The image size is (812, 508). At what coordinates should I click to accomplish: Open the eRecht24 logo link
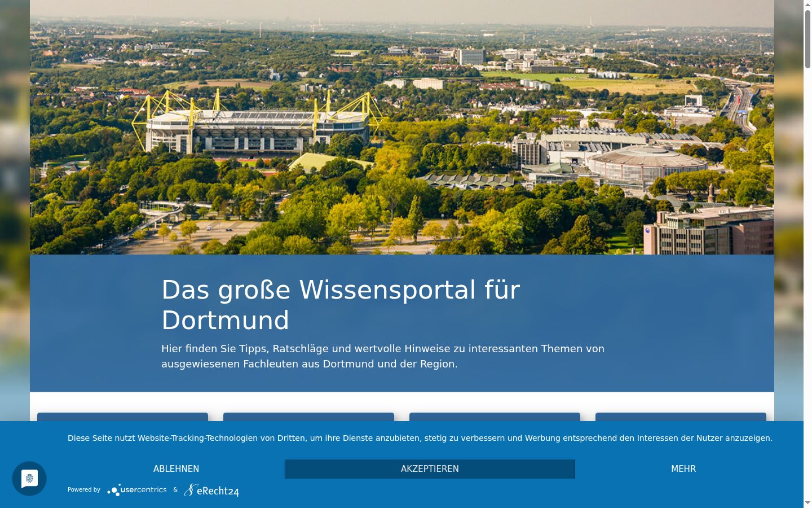tap(211, 490)
